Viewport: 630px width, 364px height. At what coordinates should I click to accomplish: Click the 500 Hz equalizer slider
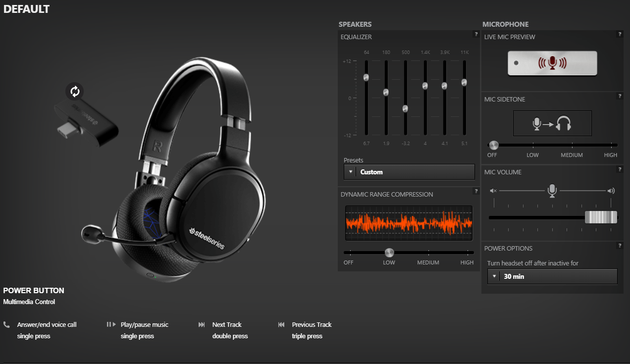click(405, 108)
